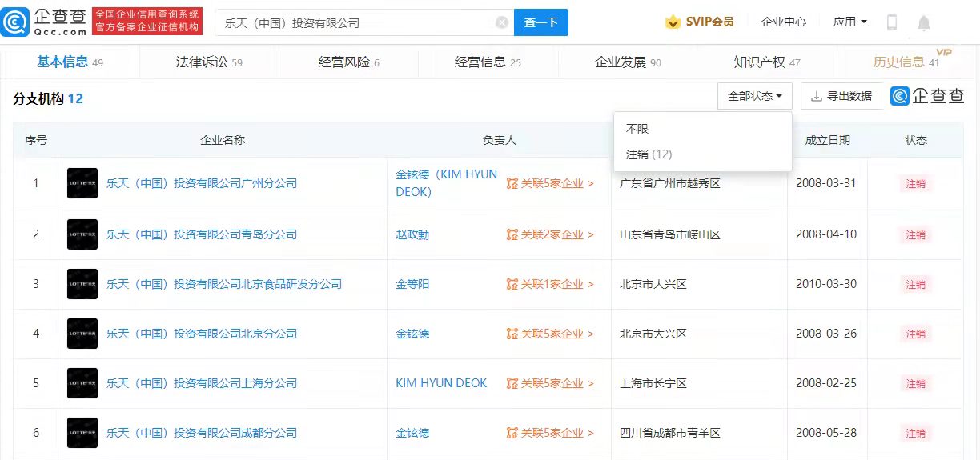Switch to 基本信息 tab
Screen dimensions: 980x460
click(x=70, y=62)
